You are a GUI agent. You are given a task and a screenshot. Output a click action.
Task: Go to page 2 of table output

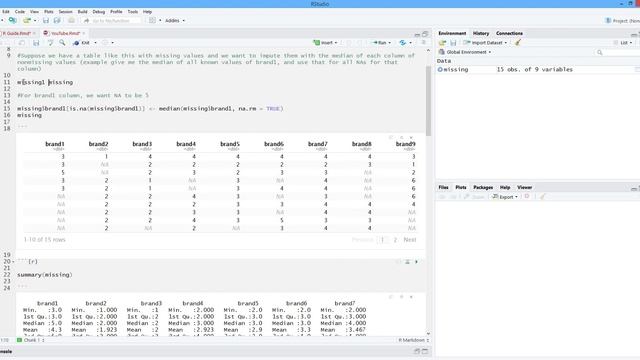(395, 240)
